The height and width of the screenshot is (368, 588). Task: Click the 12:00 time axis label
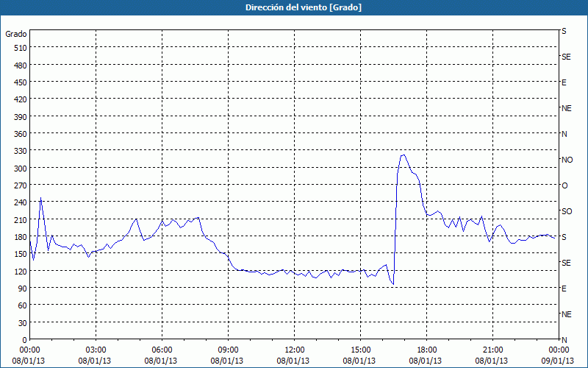pyautogui.click(x=295, y=350)
